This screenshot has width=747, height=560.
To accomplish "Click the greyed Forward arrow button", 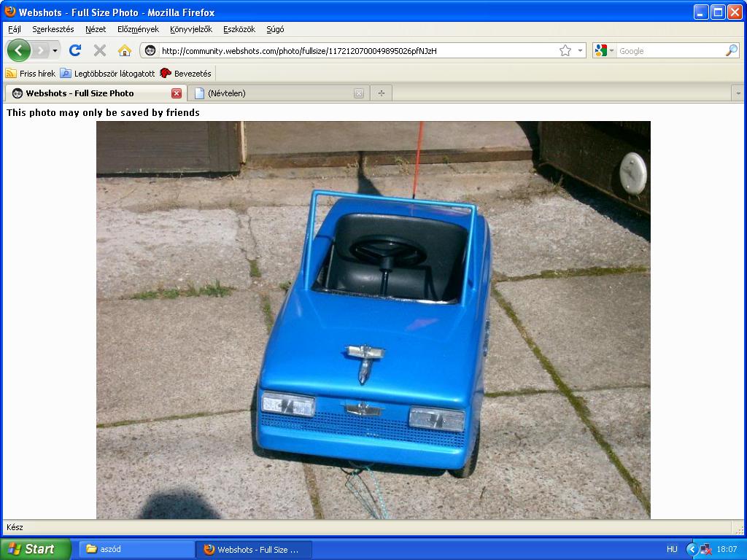I will pyautogui.click(x=41, y=50).
